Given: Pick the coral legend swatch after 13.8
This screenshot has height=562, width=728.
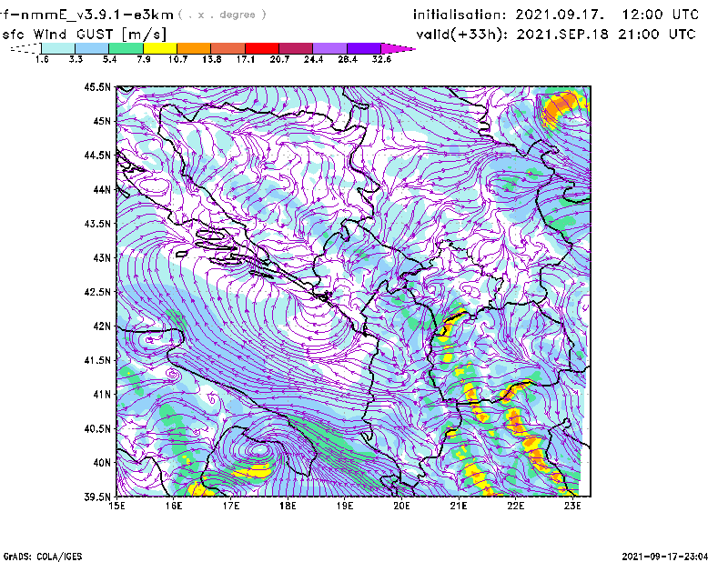Looking at the screenshot, I should point(228,48).
